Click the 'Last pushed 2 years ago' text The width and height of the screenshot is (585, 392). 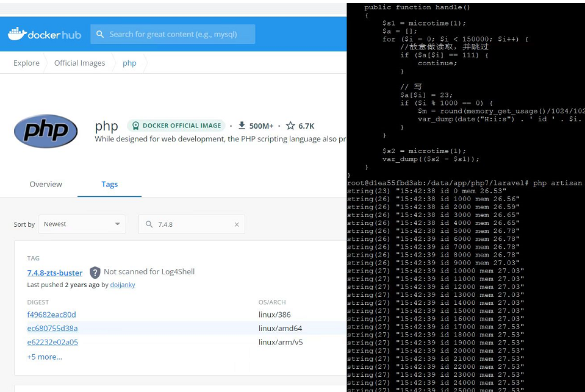point(63,285)
